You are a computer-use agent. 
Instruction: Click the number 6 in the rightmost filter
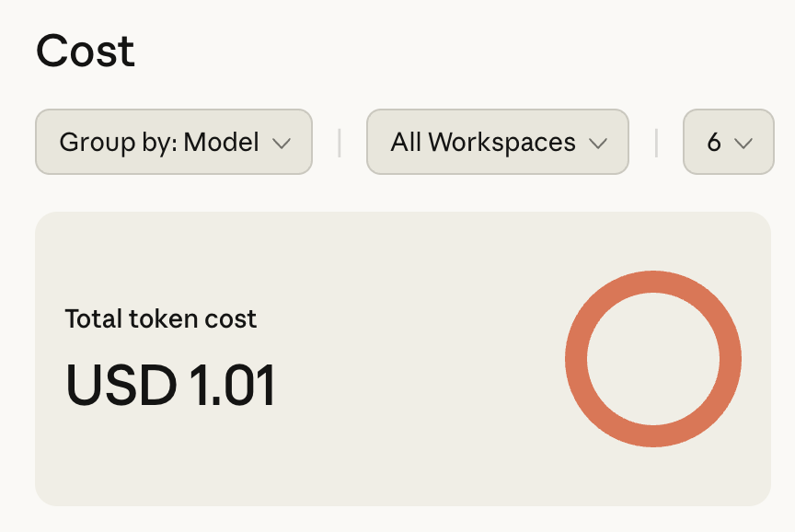click(x=714, y=143)
